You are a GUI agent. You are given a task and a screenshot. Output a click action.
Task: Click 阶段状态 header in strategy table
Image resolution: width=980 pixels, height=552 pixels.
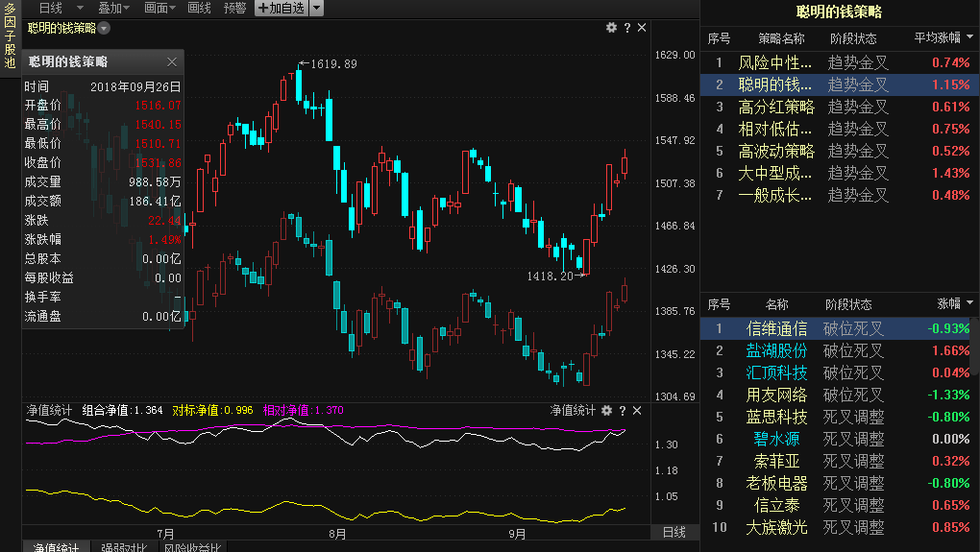tap(853, 38)
